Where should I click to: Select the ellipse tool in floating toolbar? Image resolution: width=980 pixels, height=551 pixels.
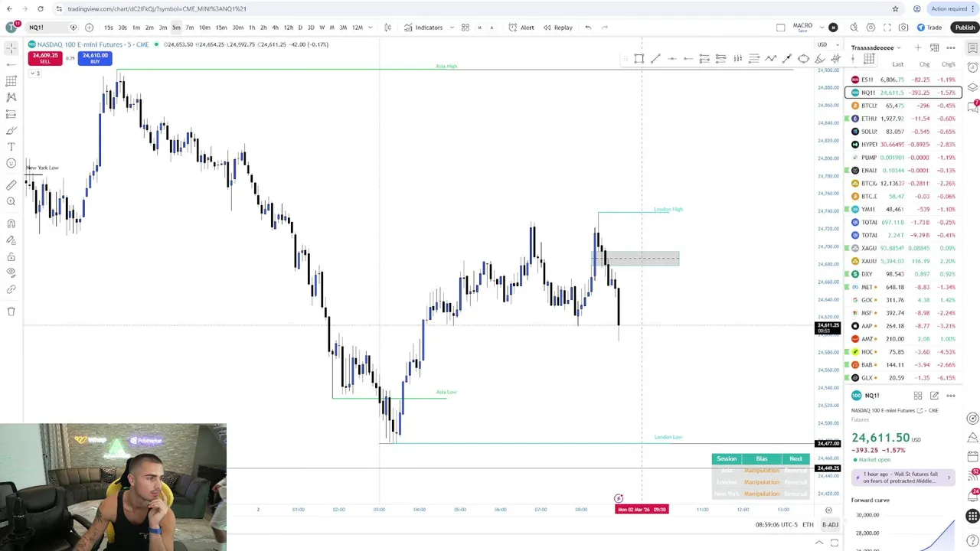tap(803, 59)
